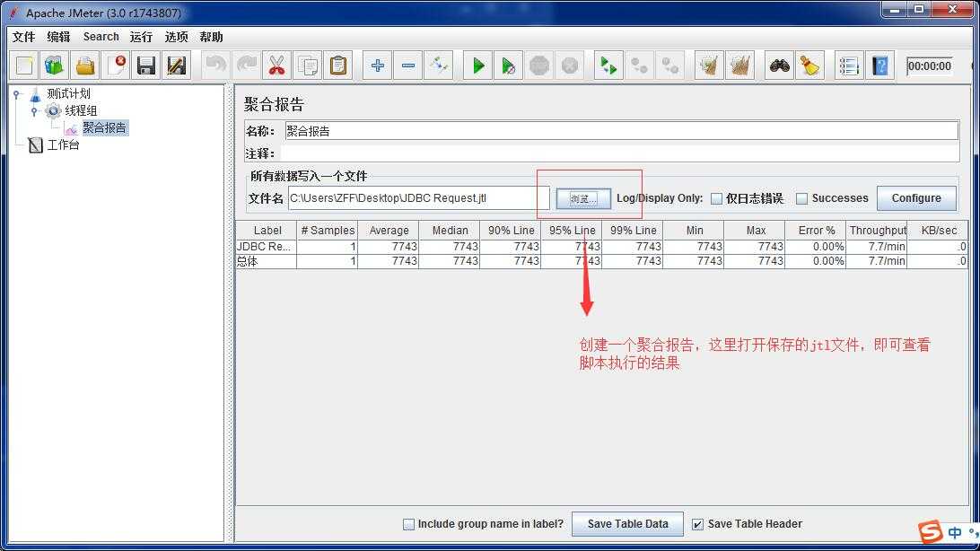This screenshot has height=551, width=980.
Task: Click Remote stop all icon
Action: 639,65
